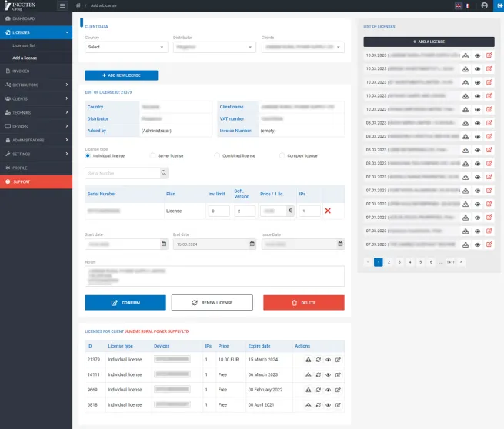Search serial number with magnifier icon
This screenshot has width=504, height=429.
point(164,173)
